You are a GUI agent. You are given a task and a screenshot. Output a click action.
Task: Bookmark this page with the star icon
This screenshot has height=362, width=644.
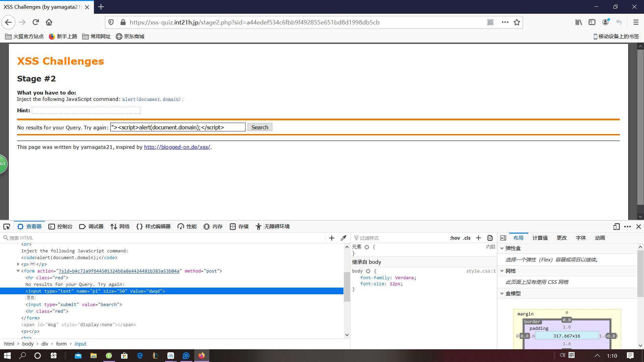click(x=517, y=22)
